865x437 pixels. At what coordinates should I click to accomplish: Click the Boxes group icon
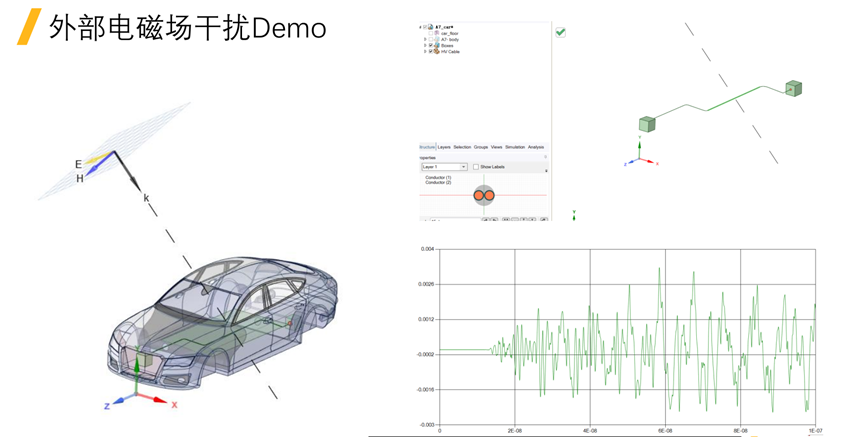pos(437,45)
